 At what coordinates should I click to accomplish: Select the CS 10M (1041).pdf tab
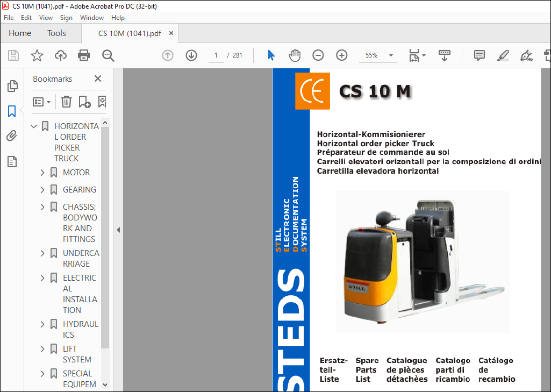pos(130,33)
